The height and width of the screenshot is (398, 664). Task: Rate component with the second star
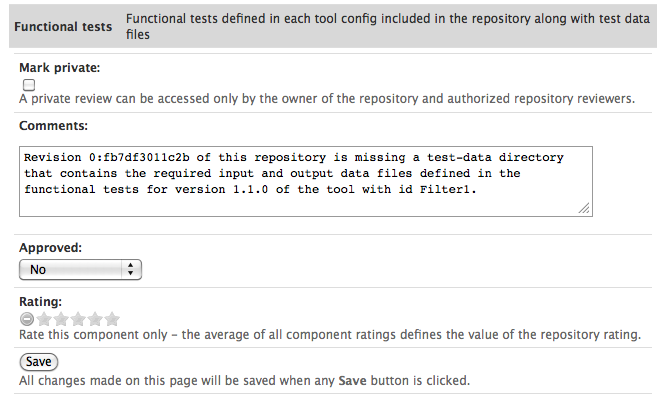tap(61, 319)
